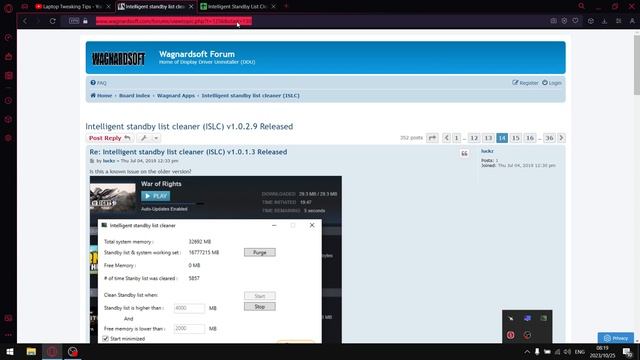The image size is (640, 360).
Task: Go to next page arrow
Action: [x=561, y=138]
